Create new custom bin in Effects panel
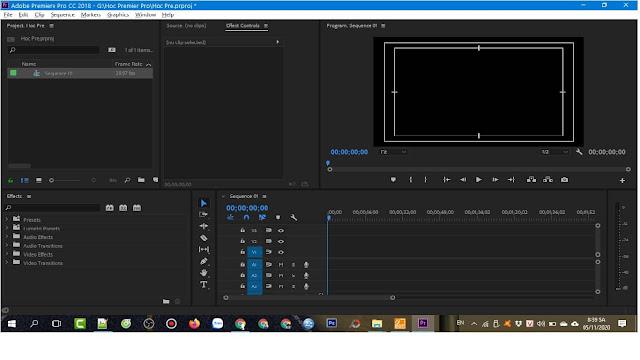This screenshot has width=640, height=360. point(166,302)
